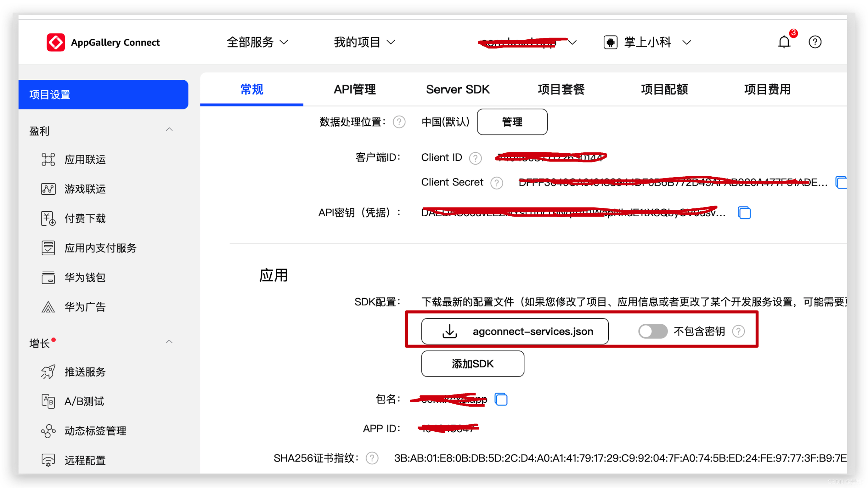This screenshot has width=868, height=488.
Task: Copy the API key credential
Action: tap(744, 213)
